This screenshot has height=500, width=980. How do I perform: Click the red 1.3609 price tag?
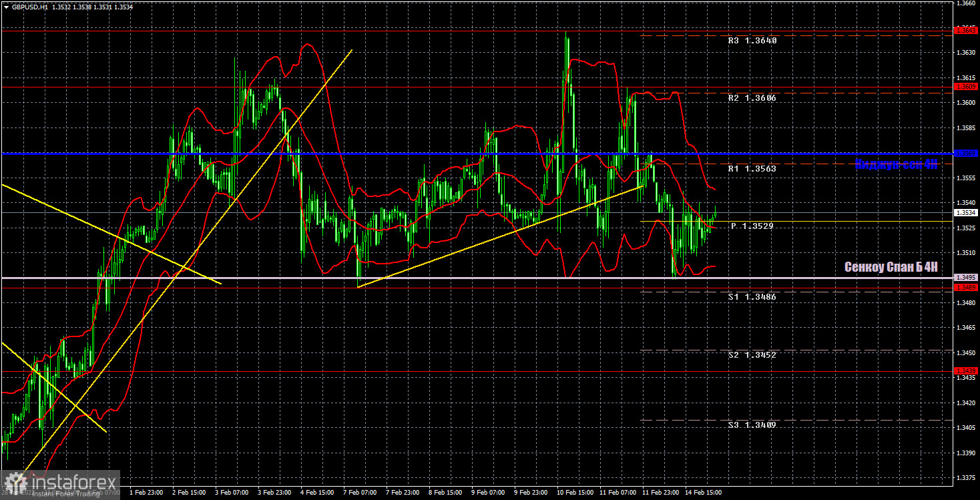pos(966,87)
